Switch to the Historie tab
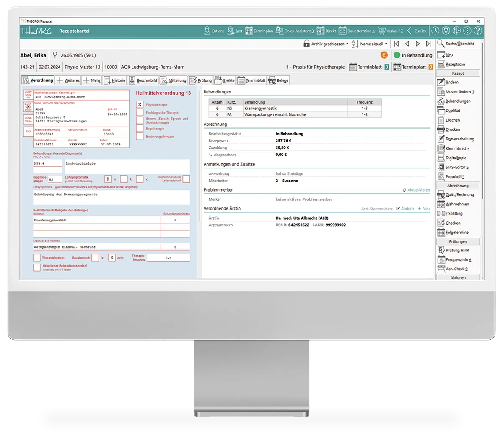This screenshot has width=503, height=448. pos(114,80)
